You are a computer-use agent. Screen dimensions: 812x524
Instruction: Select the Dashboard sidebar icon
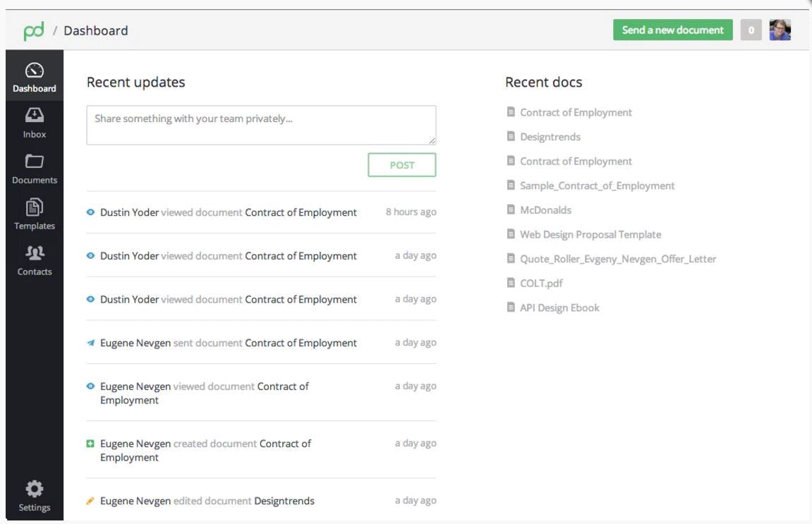point(34,77)
